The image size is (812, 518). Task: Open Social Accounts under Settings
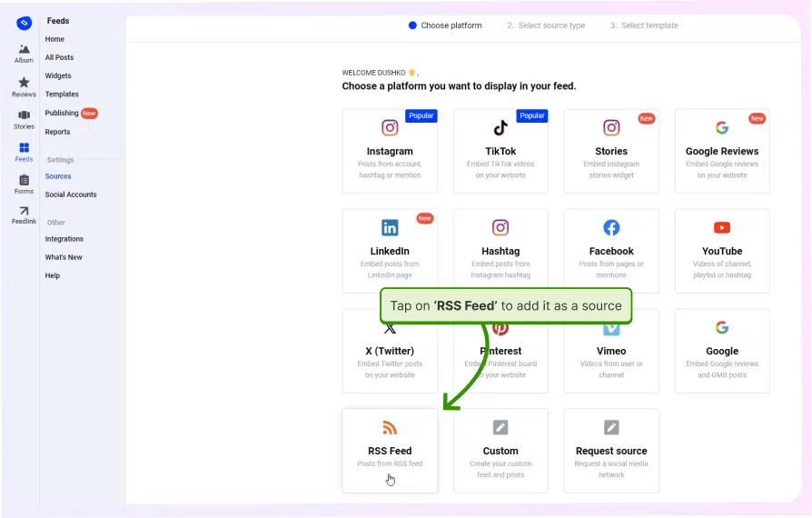(71, 194)
